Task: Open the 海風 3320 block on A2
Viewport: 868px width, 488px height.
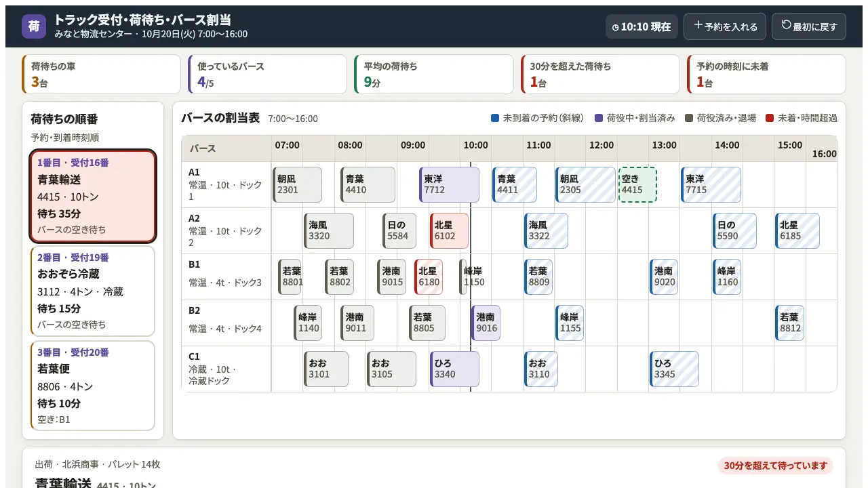Action: tap(329, 230)
